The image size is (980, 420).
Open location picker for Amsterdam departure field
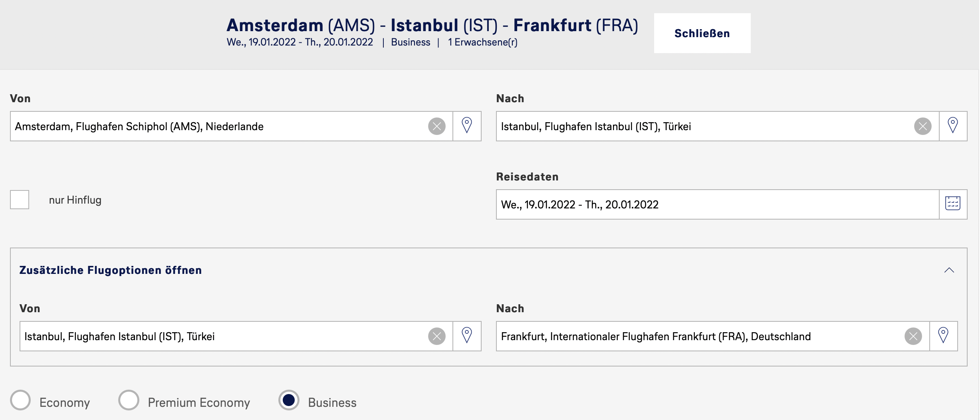[x=466, y=126]
